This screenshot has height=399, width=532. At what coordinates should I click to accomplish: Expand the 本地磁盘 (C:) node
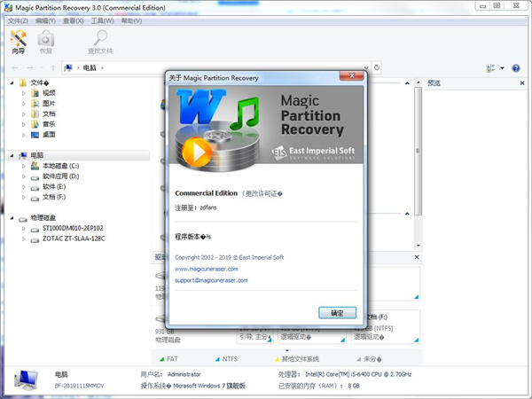click(23, 166)
